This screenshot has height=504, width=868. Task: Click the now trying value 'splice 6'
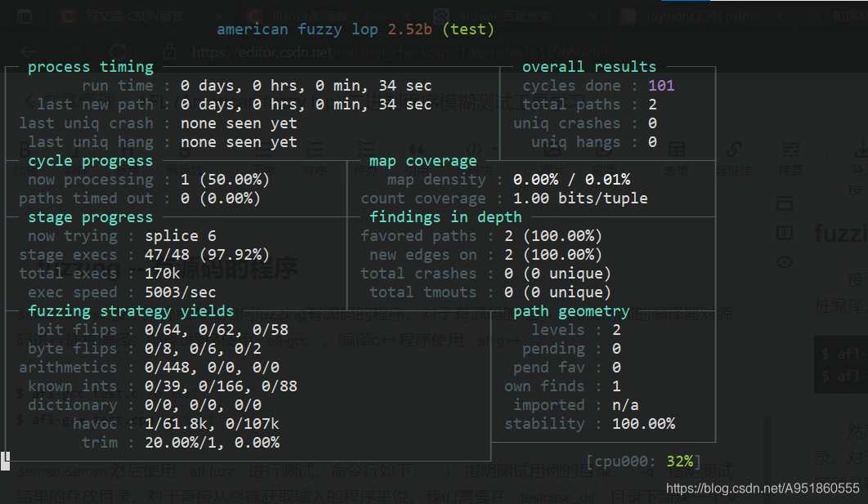[181, 236]
